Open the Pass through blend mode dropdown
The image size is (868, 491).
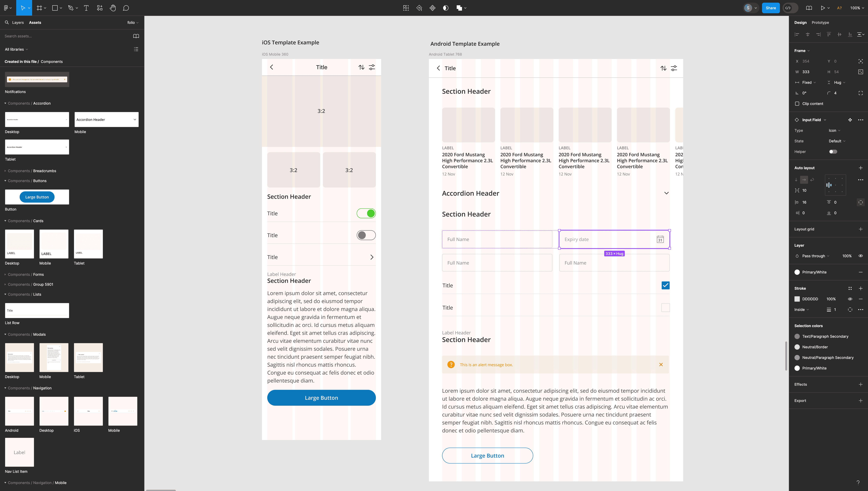pyautogui.click(x=815, y=256)
